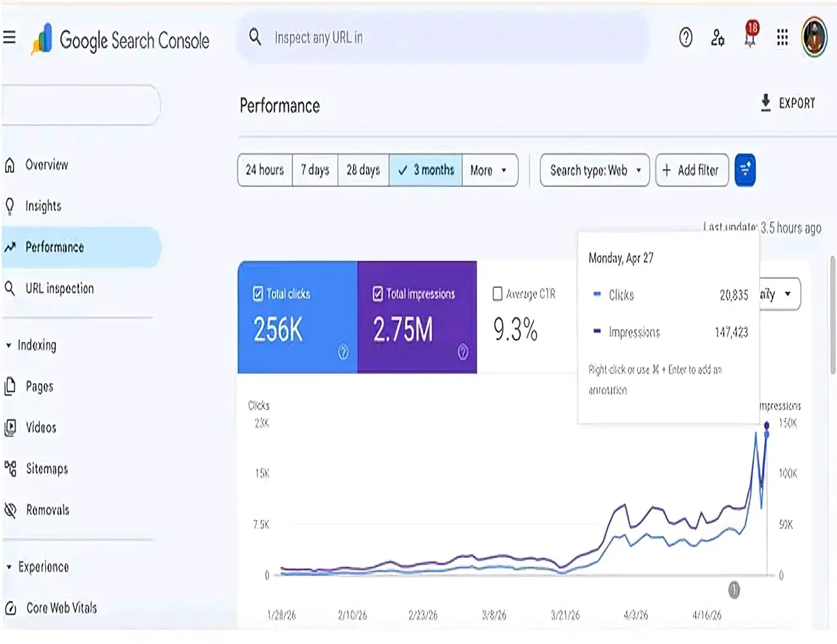The image size is (837, 644).
Task: Click the blue filter options icon button
Action: [x=745, y=170]
